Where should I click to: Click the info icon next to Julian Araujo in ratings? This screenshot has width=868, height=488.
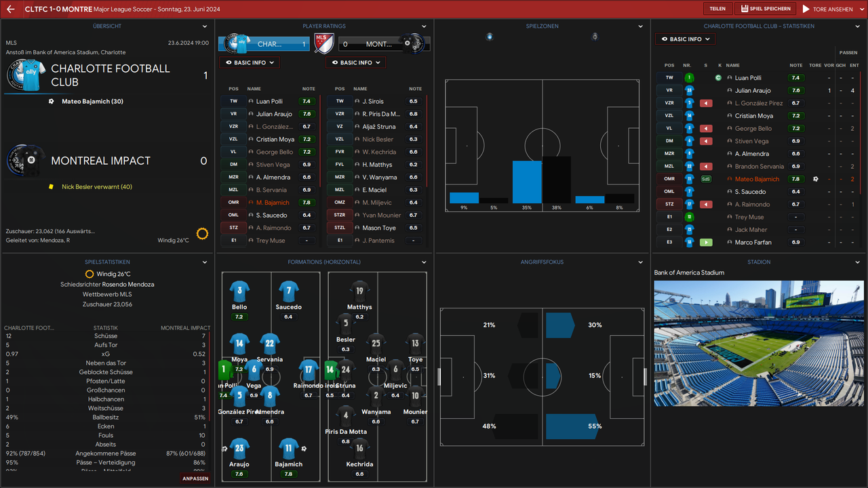click(251, 114)
